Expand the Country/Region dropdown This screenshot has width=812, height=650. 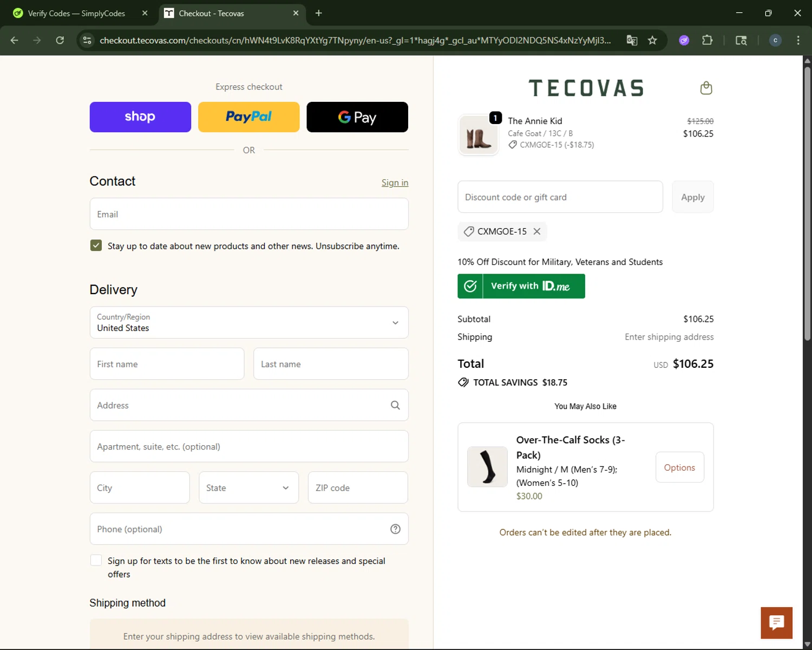[249, 323]
